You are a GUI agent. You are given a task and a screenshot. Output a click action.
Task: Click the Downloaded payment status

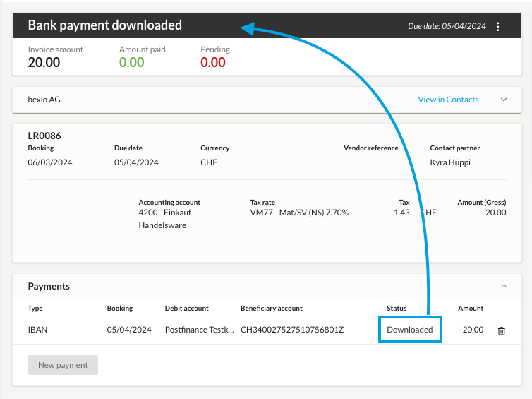410,330
